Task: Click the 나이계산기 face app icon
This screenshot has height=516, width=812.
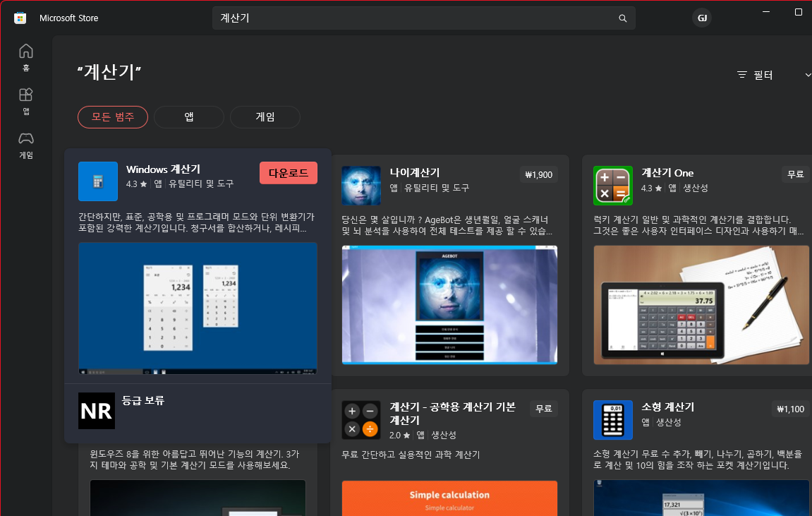Action: pos(361,186)
